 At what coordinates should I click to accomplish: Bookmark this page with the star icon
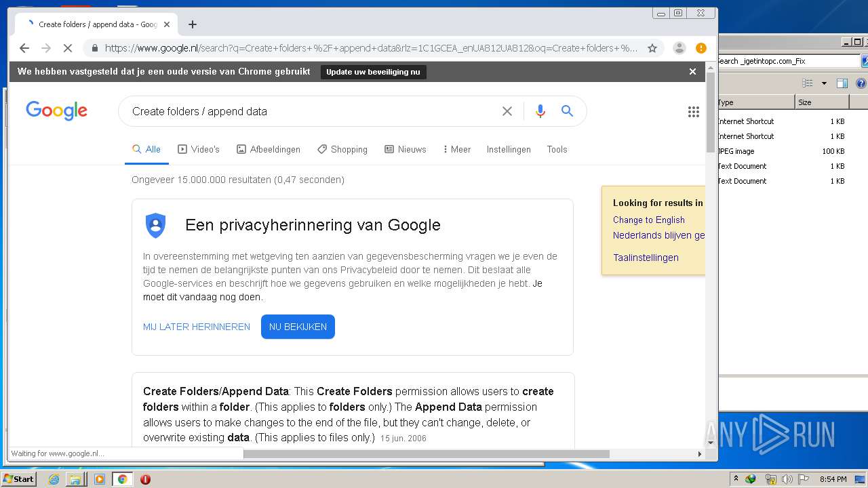652,48
